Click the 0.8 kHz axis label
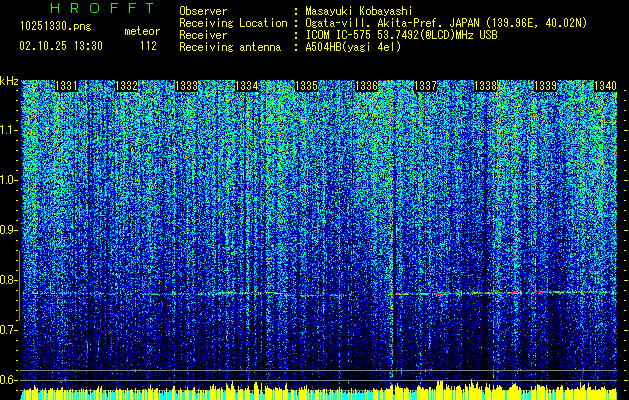629x400 pixels. pos(8,280)
